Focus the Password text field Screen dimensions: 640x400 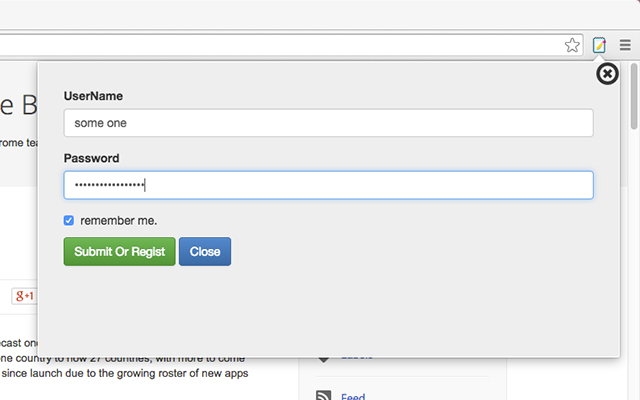tap(329, 185)
